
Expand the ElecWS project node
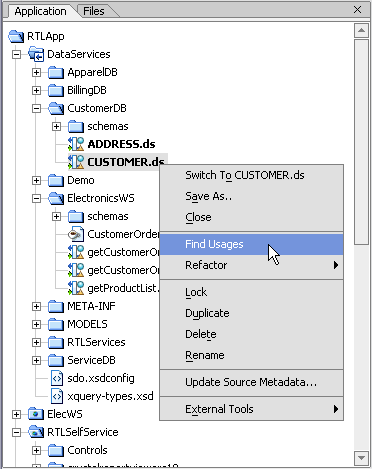point(16,414)
